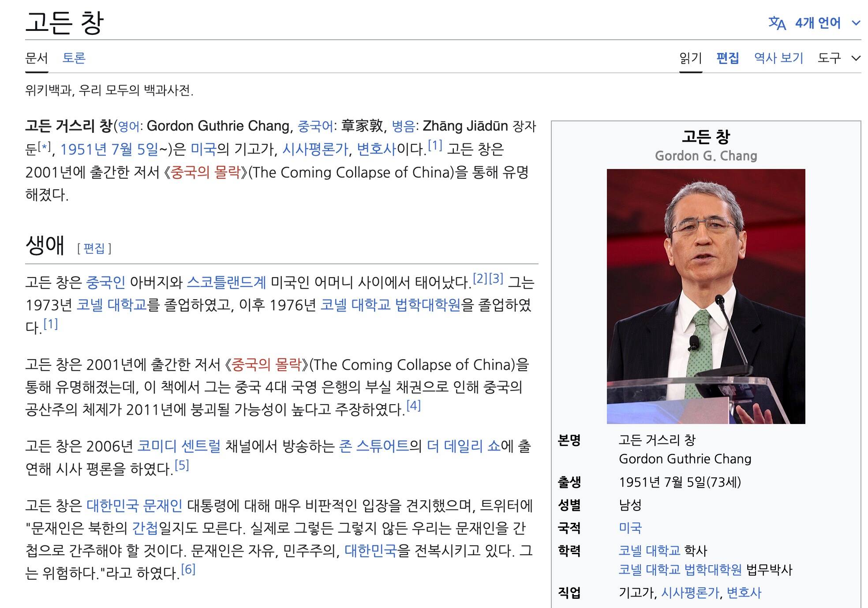Open citation [1] after 졸업하였다
The image size is (868, 608).
coord(51,324)
